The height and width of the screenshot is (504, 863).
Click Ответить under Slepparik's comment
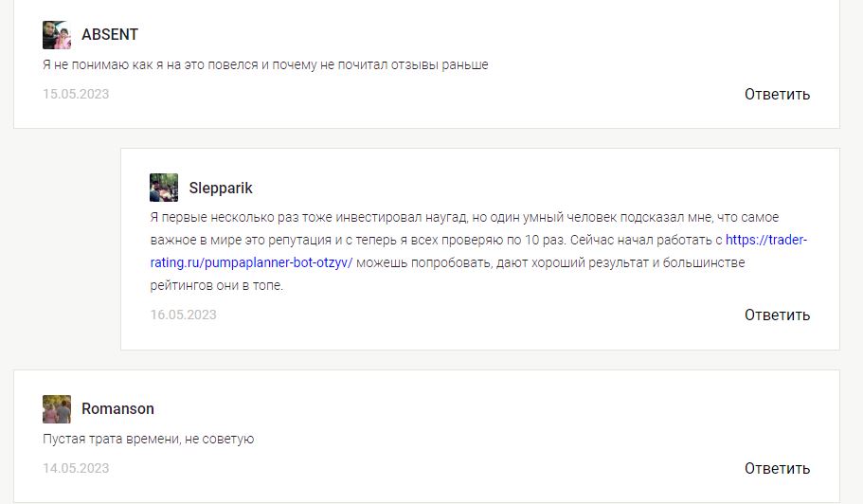point(777,315)
